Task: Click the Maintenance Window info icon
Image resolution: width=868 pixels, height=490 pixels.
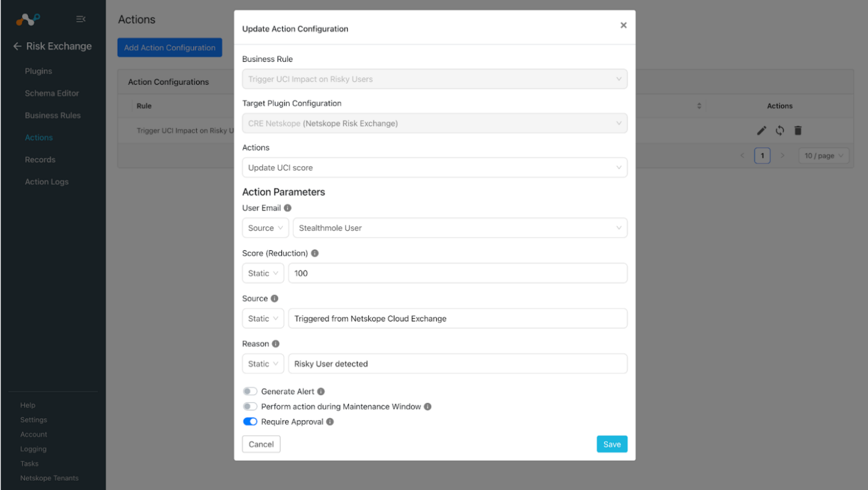Action: (x=428, y=407)
